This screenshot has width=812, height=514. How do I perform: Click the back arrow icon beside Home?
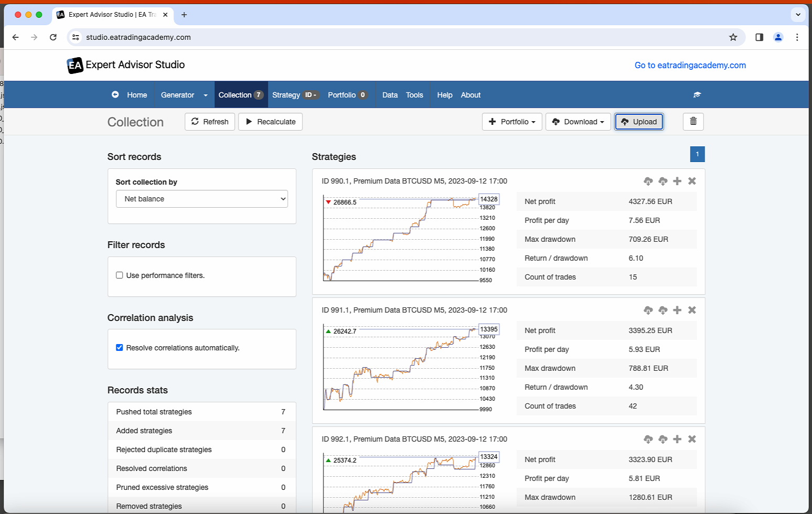point(115,94)
